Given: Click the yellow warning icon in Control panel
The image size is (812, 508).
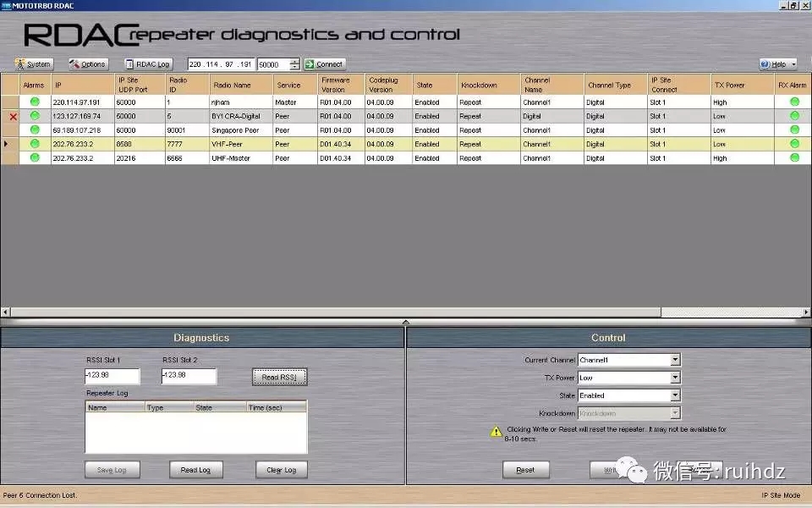Looking at the screenshot, I should coord(497,432).
